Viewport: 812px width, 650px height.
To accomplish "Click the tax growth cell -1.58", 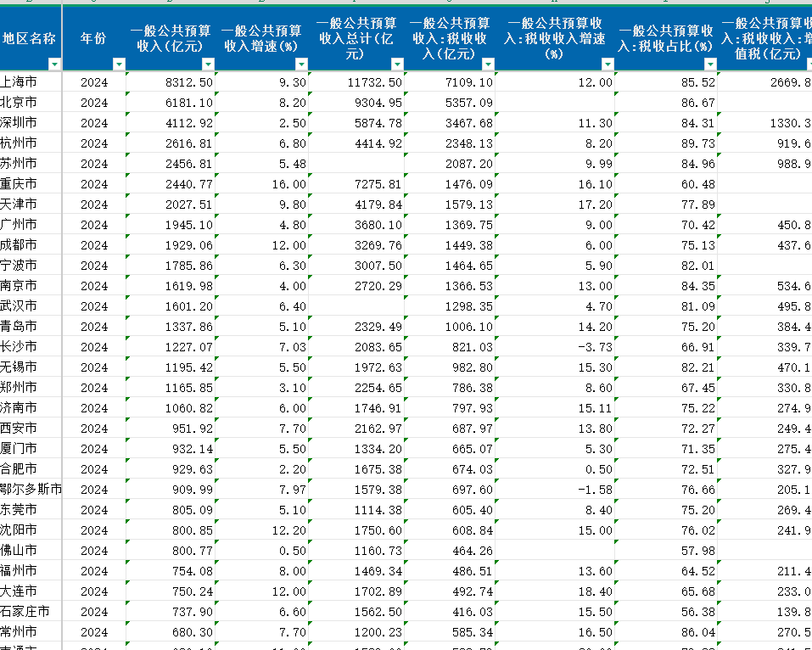I will pos(555,489).
